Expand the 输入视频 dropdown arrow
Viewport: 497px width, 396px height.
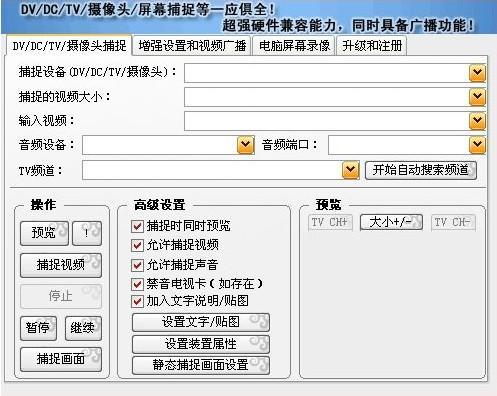coord(477,121)
